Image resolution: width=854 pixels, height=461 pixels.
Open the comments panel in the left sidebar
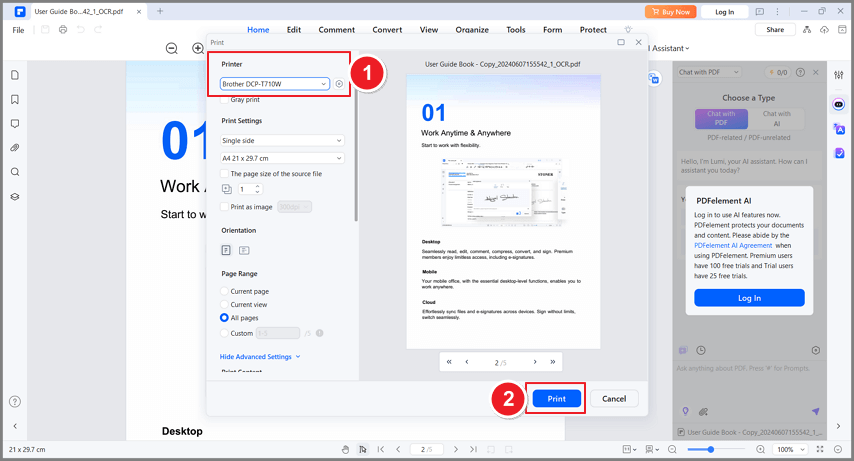tap(15, 124)
